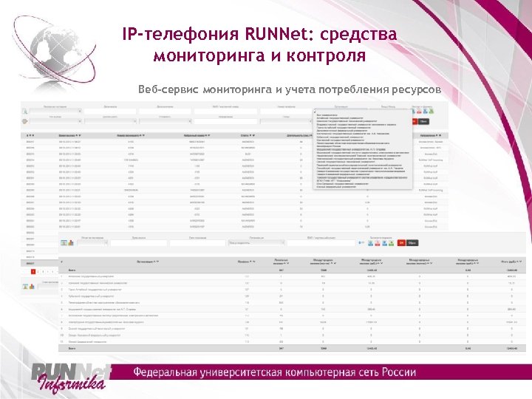This screenshot has width=532, height=399.
Task: Sort call log by 'Время вызова' column header
Action: 69,136
